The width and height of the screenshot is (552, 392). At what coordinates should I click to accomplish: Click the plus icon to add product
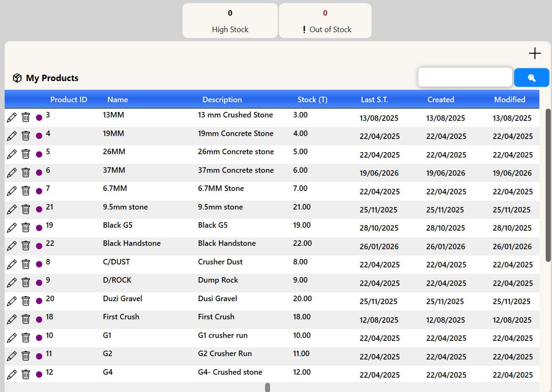coord(535,53)
